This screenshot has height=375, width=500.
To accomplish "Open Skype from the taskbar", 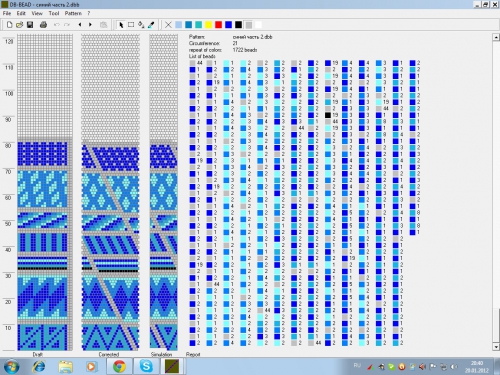I will click(x=146, y=366).
